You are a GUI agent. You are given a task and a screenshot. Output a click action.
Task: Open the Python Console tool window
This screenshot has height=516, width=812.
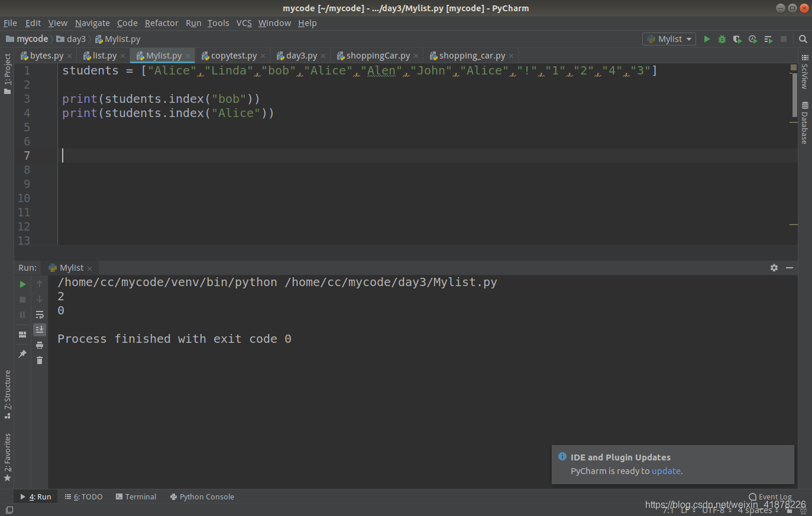point(202,497)
